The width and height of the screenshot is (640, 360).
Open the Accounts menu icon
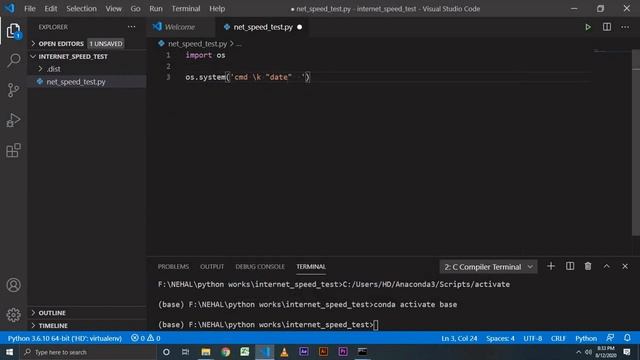tap(13, 285)
